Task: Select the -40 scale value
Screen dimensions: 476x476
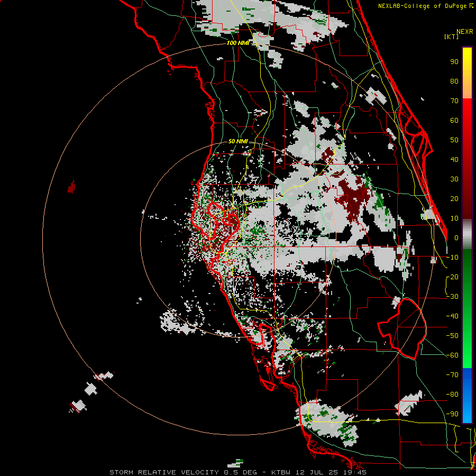Action: [x=452, y=316]
